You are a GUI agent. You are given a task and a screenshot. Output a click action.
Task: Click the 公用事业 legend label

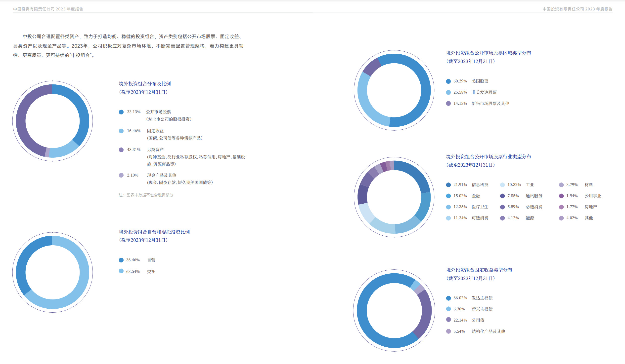pos(593,196)
